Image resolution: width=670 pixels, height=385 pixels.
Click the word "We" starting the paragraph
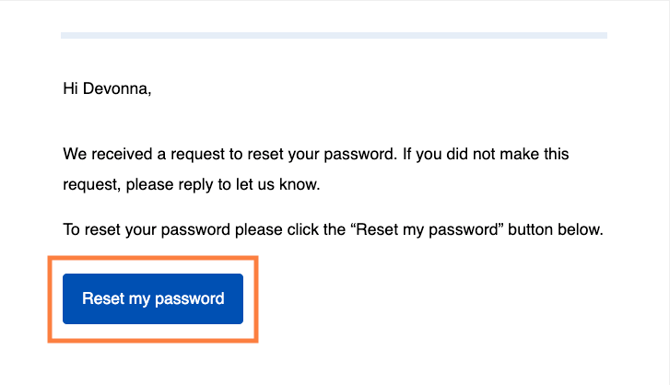75,154
